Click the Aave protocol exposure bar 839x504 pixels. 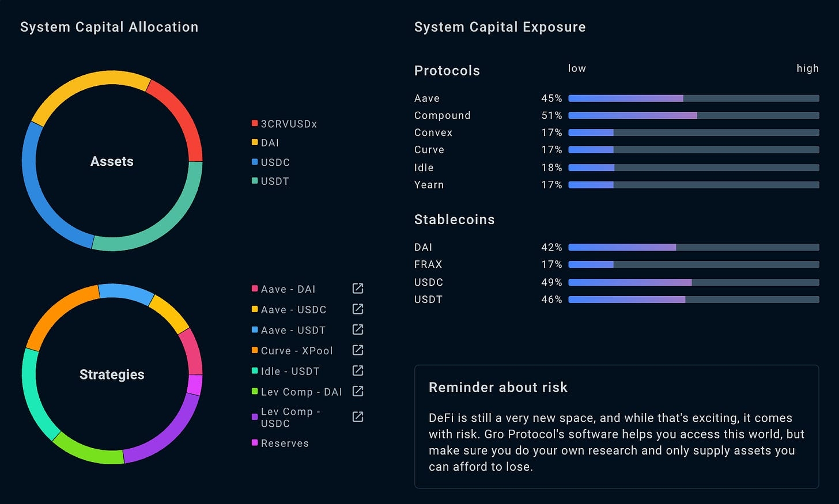pos(693,98)
